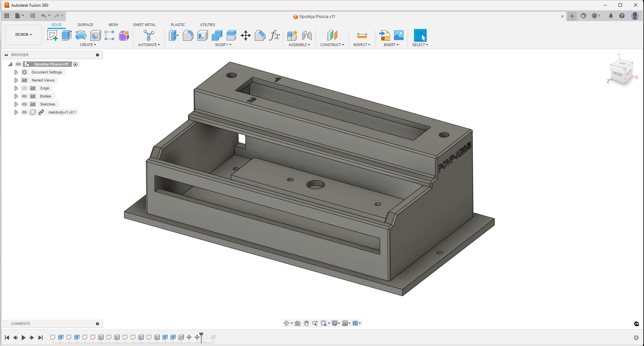Select the Create Sketch tool
The image size is (644, 346).
[52, 35]
